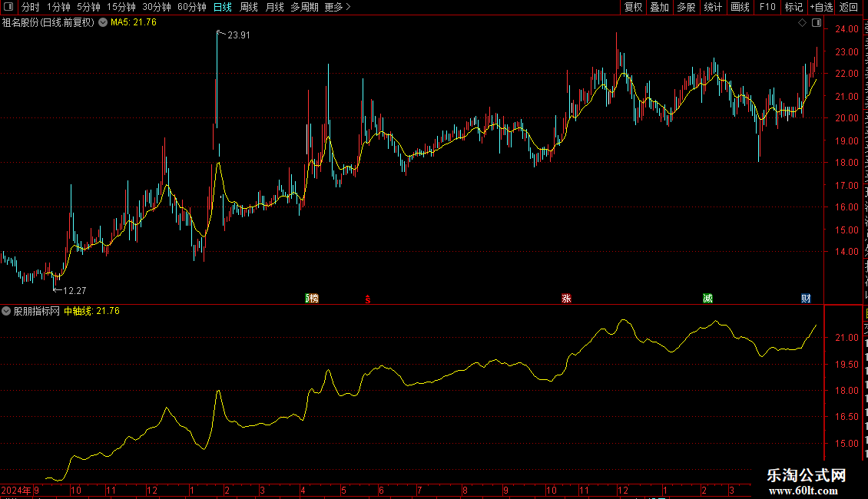
Task: Select the 15分钟 period
Action: [x=121, y=7]
